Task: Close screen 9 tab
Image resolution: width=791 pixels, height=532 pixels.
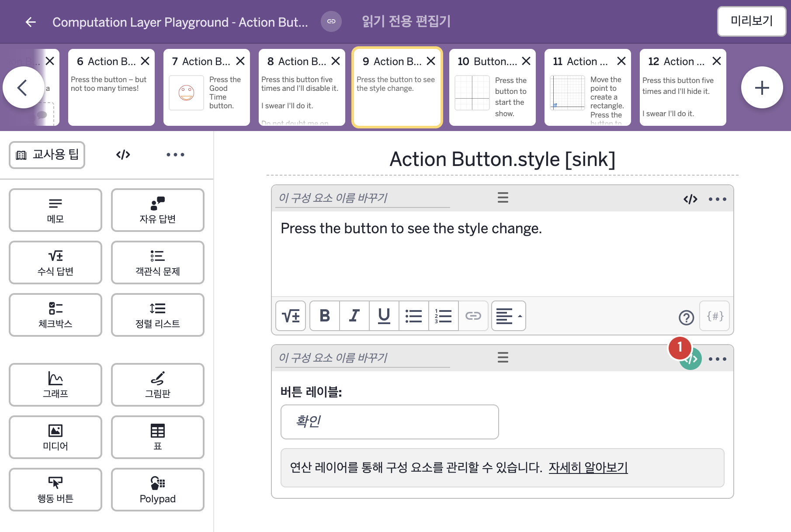Action: click(x=431, y=61)
